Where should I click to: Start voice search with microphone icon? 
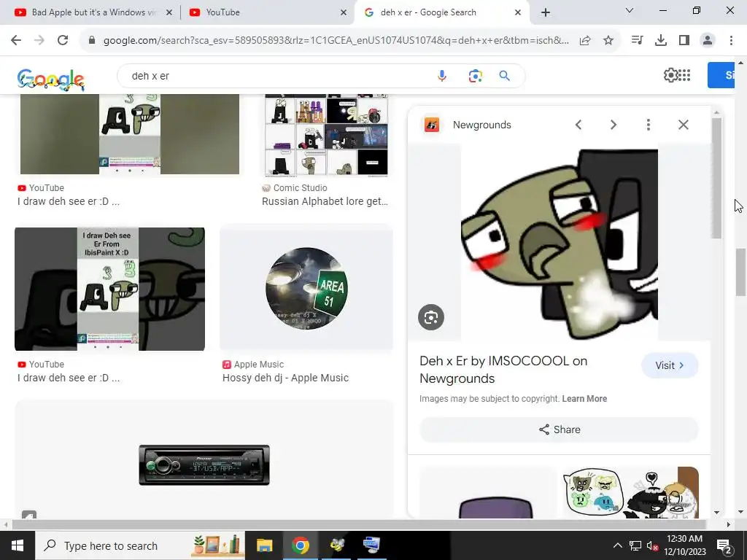click(441, 76)
